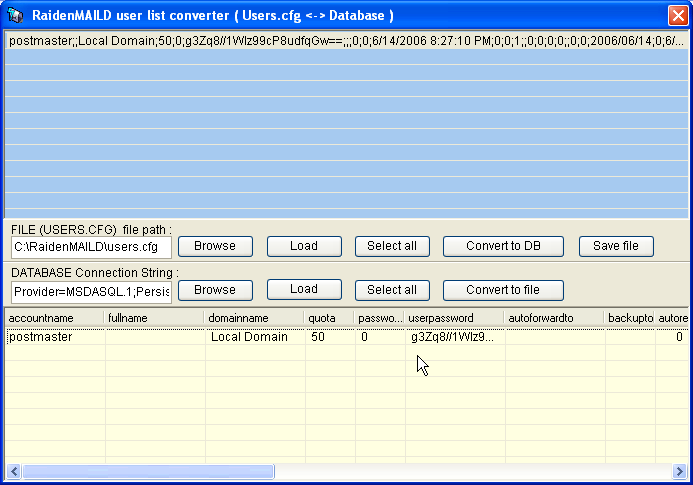This screenshot has width=693, height=485.
Task: Select all database records
Action: (x=392, y=290)
